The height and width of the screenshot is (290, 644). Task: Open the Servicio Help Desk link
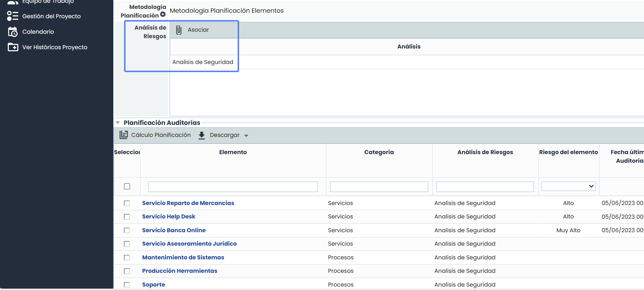pos(168,216)
